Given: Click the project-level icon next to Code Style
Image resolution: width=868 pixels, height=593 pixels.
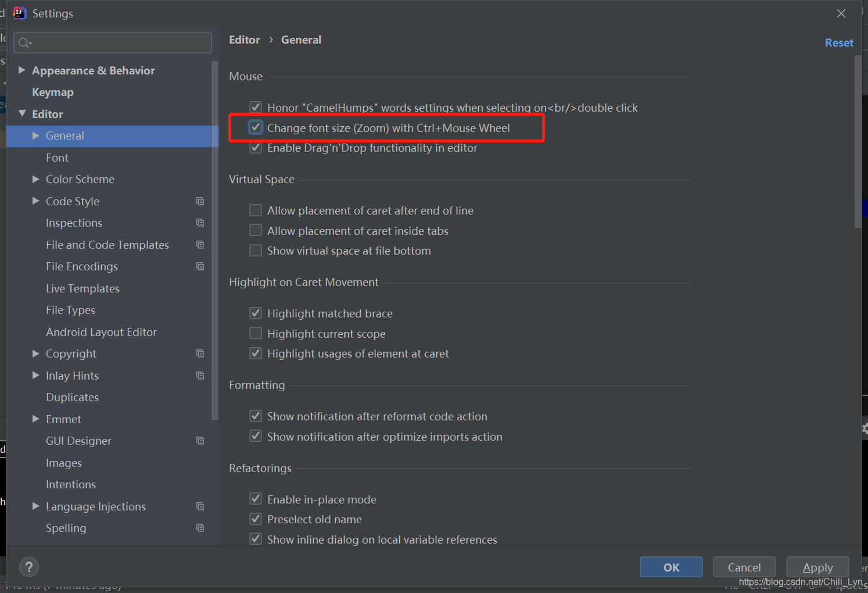Looking at the screenshot, I should pyautogui.click(x=200, y=201).
